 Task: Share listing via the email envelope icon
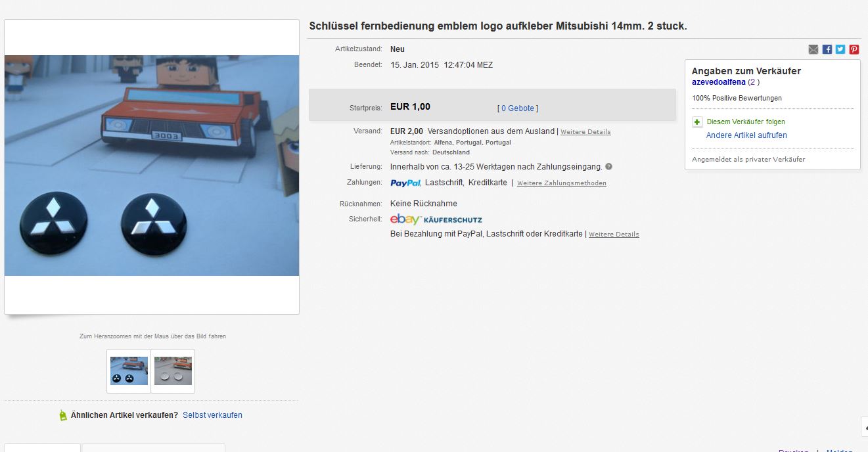[813, 49]
